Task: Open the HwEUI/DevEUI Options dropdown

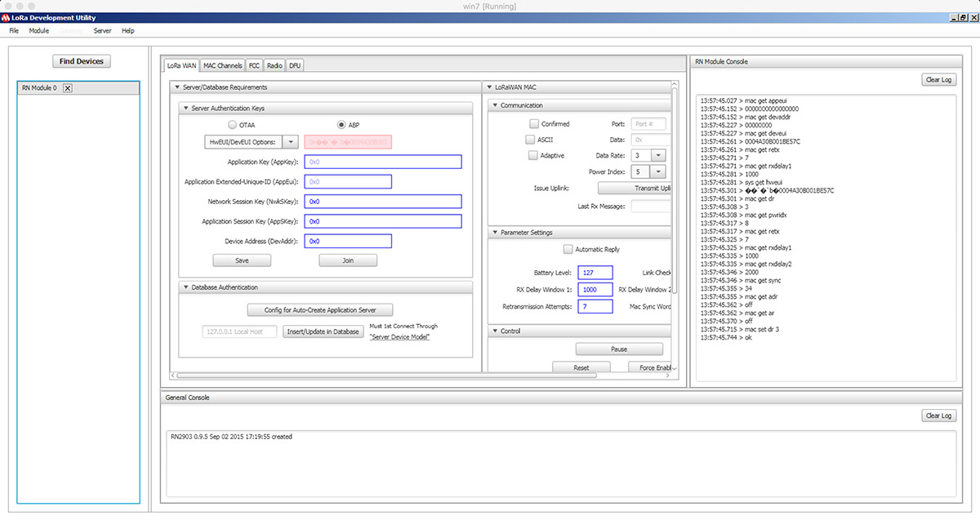Action: 290,142
